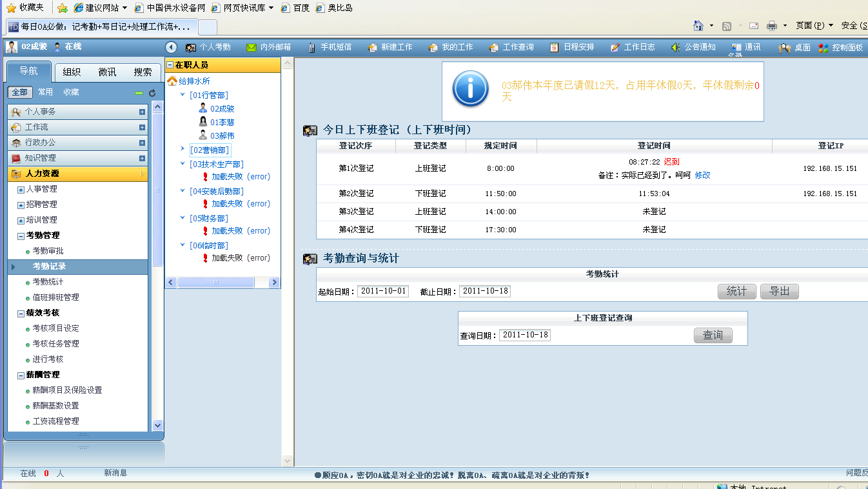Open 考勤统计 in the navigation
The height and width of the screenshot is (489, 868).
point(48,282)
